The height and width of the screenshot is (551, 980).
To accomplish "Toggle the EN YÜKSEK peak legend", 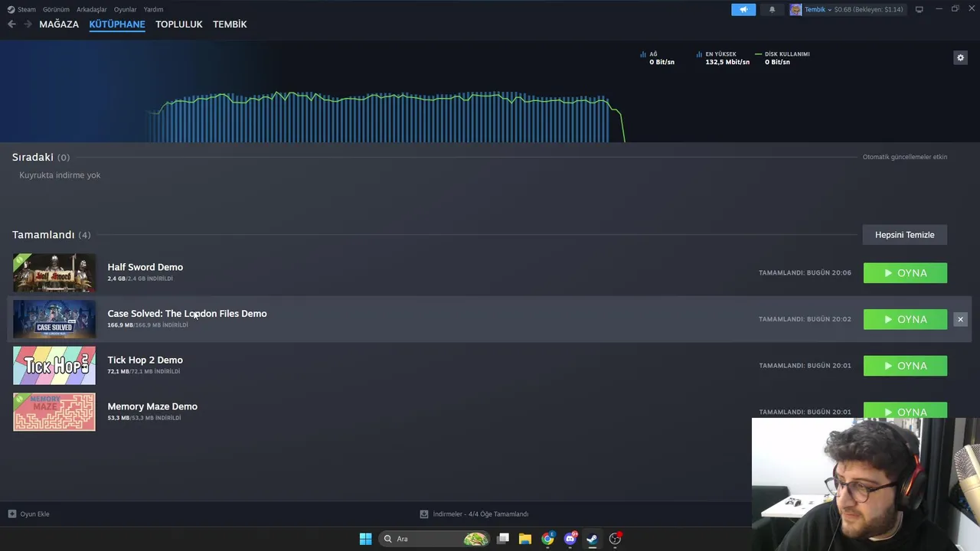I will (x=723, y=58).
